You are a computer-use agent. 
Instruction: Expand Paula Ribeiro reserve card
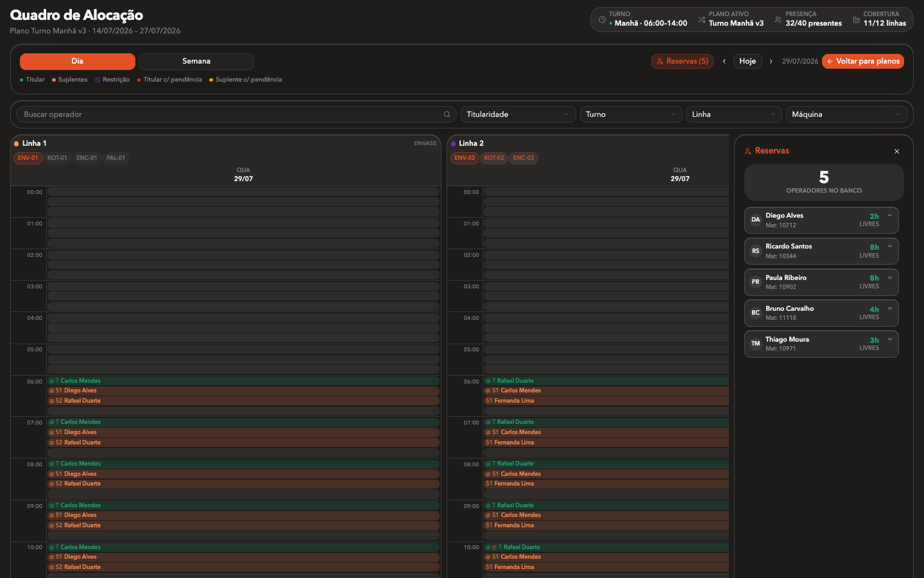890,277
